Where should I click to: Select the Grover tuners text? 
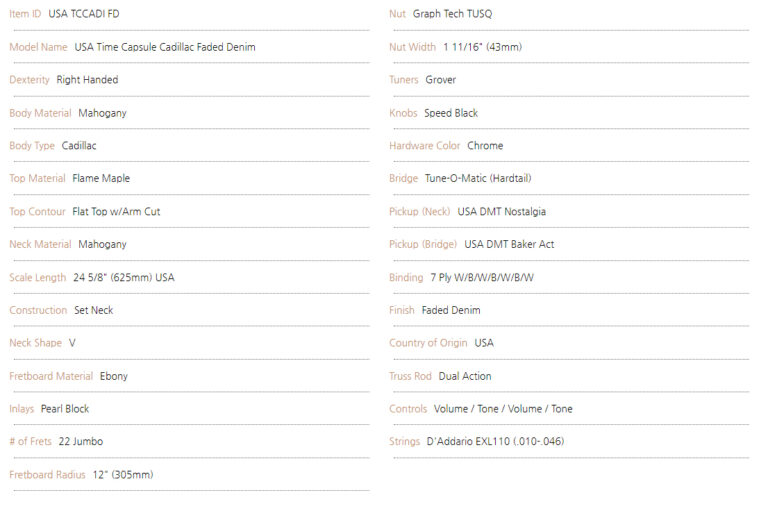tap(440, 80)
